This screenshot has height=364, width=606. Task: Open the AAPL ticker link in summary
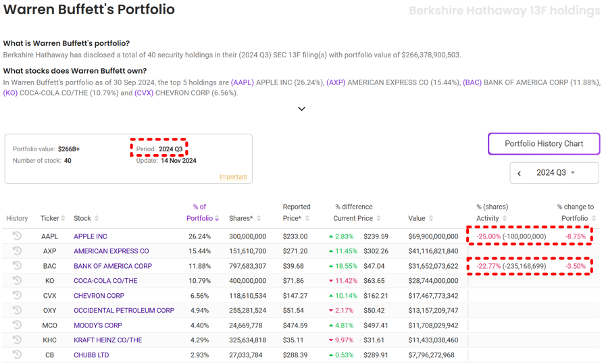(x=243, y=82)
